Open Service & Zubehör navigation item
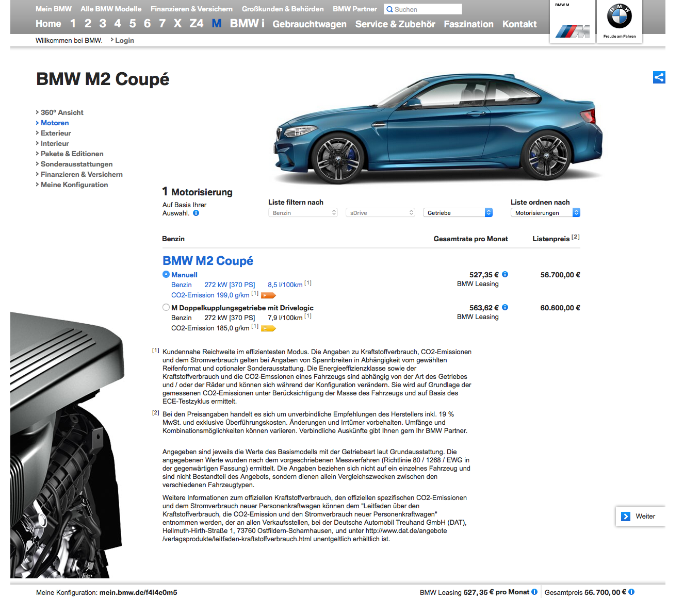 [x=395, y=24]
